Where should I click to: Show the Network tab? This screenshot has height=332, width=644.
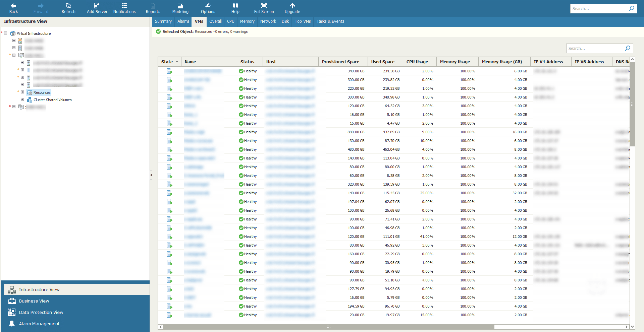pyautogui.click(x=268, y=21)
